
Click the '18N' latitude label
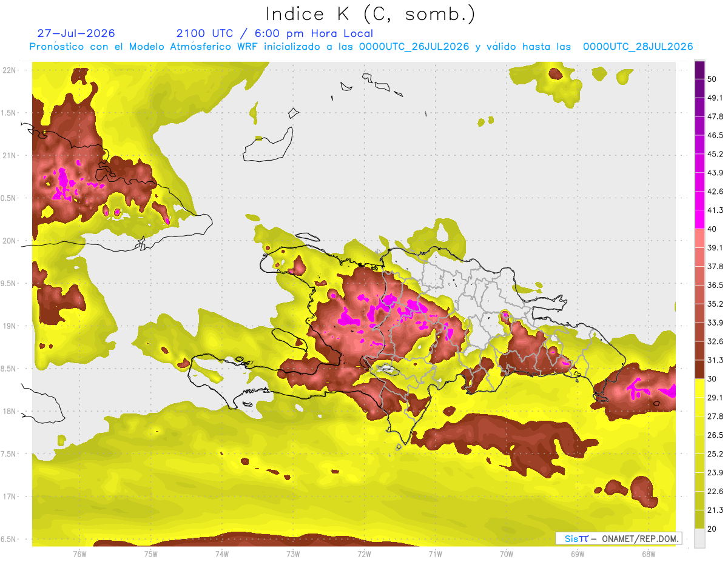(x=10, y=411)
